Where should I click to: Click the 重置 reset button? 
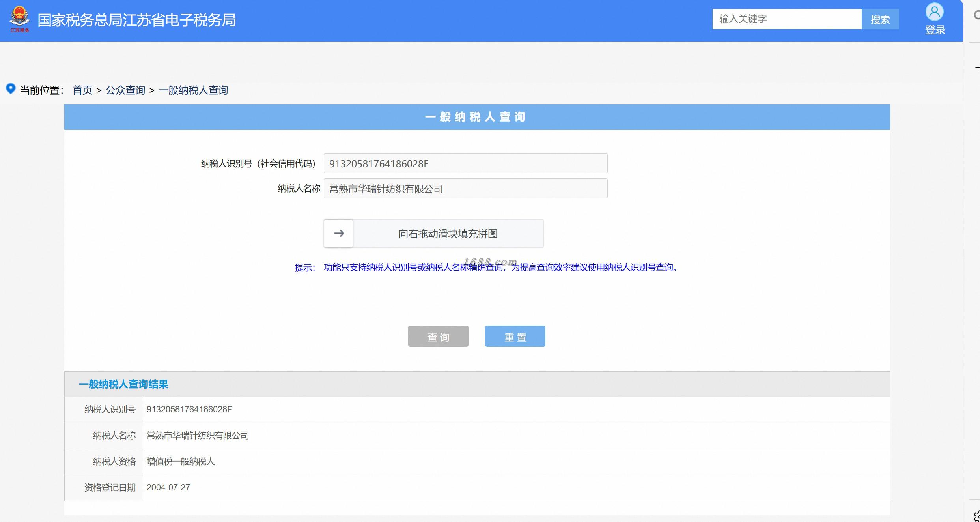(x=515, y=336)
